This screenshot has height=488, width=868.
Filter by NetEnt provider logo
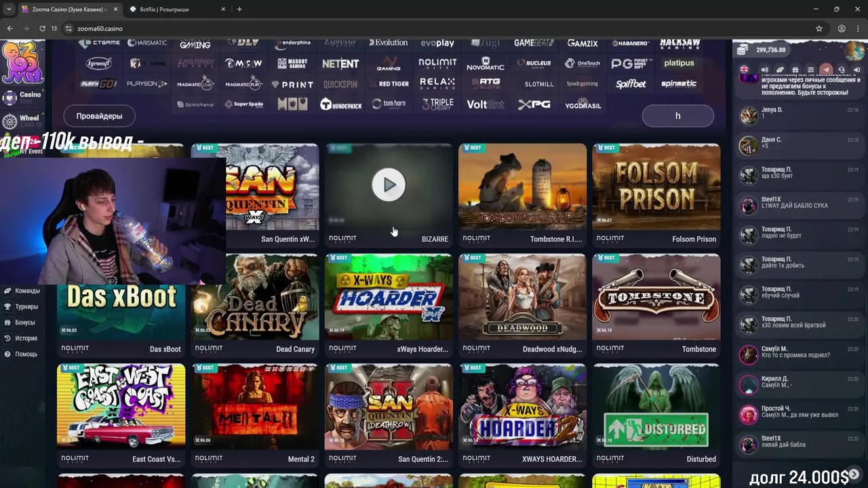coord(340,63)
